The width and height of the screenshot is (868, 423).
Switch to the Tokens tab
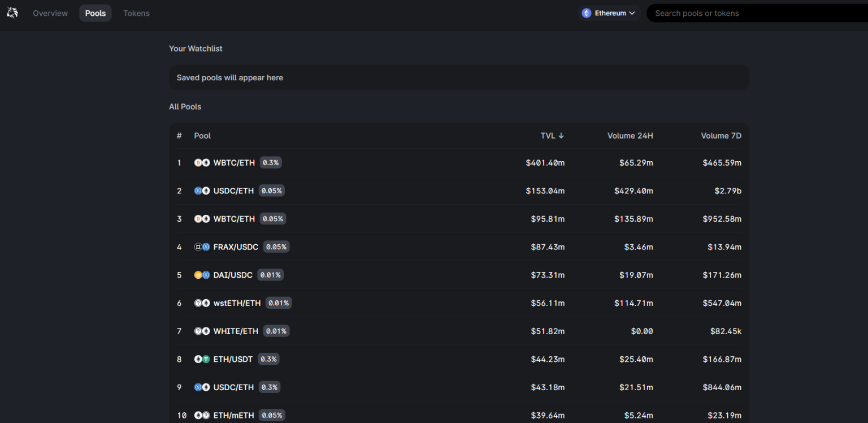pos(136,13)
